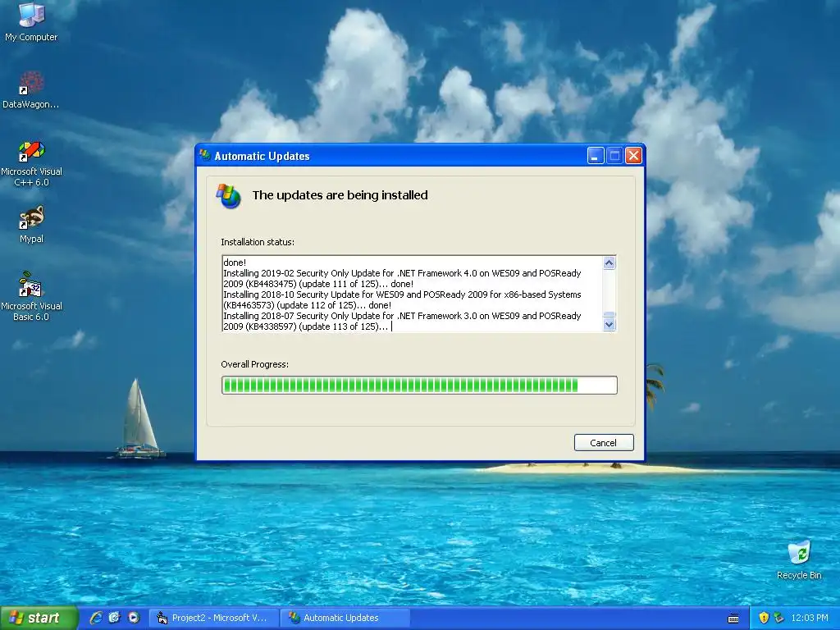
Task: Click the Overall Progress bar
Action: pos(419,386)
